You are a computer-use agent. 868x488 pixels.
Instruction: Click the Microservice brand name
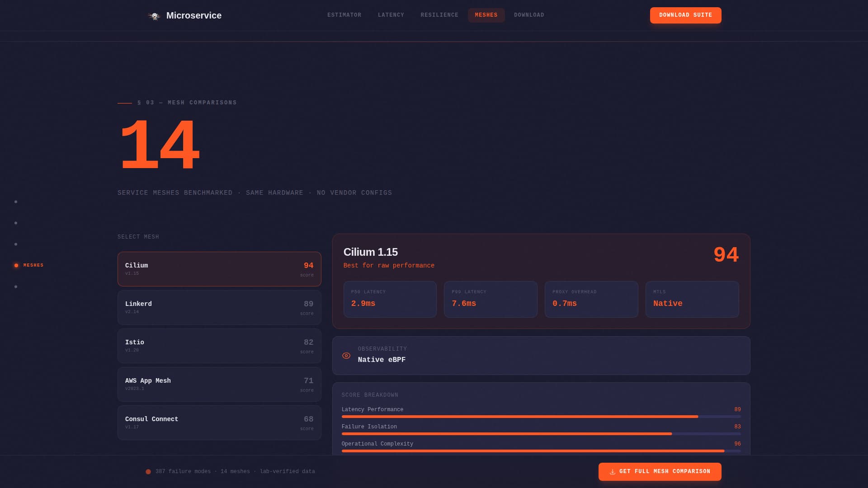click(194, 15)
